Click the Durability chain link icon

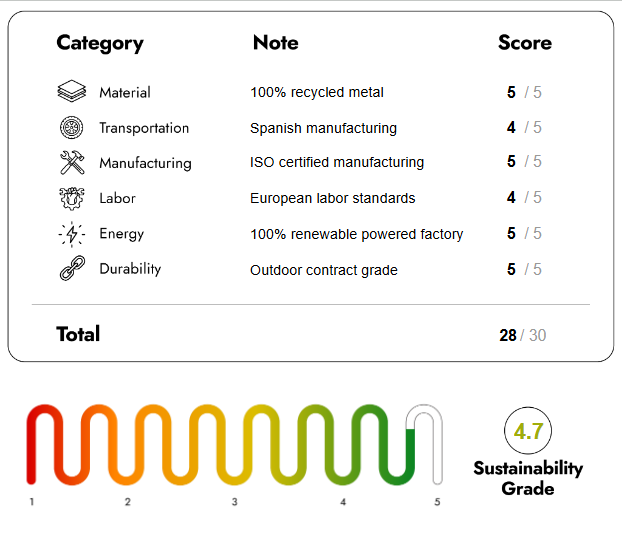point(72,269)
